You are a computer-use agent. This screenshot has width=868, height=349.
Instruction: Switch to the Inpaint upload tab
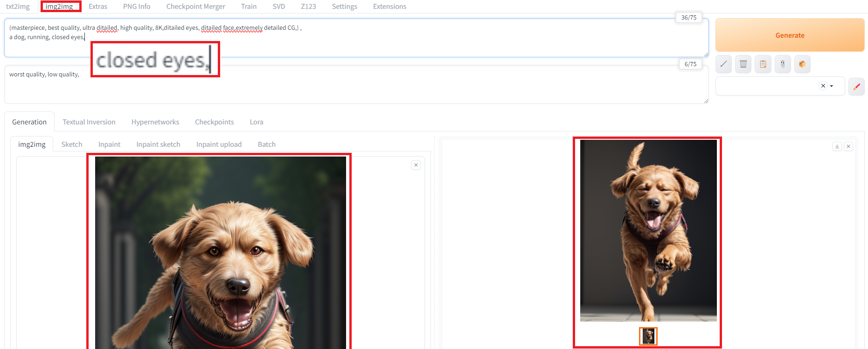tap(219, 144)
